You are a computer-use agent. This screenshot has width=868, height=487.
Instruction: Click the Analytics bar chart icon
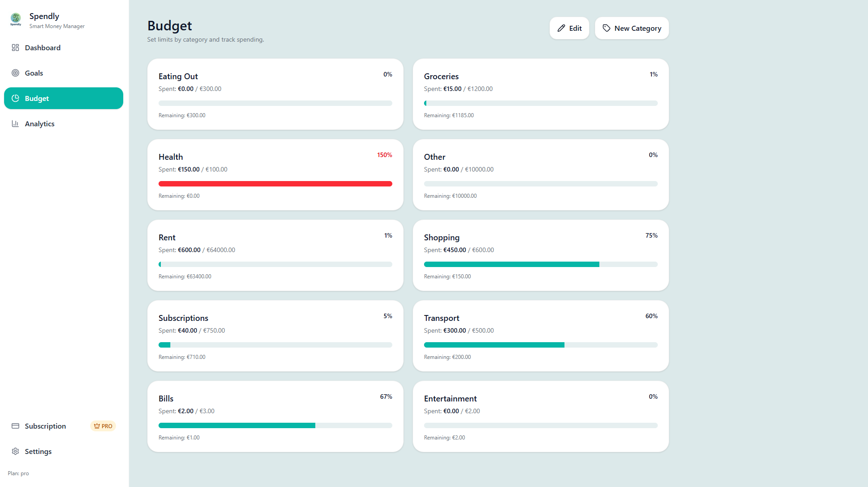tap(15, 124)
